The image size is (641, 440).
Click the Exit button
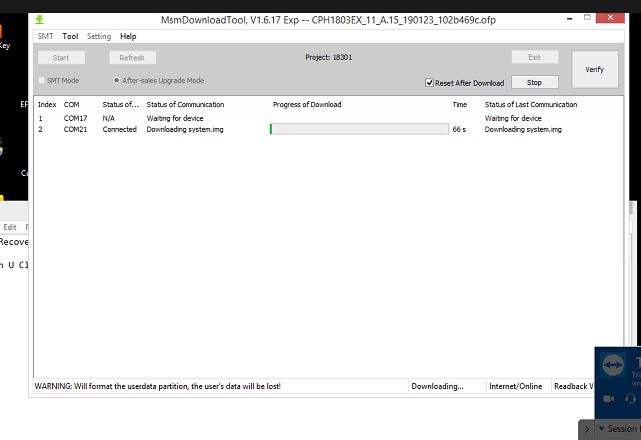pos(535,57)
